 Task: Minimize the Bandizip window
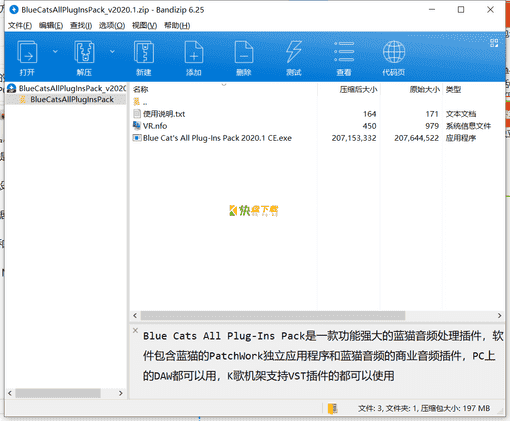[x=432, y=10]
